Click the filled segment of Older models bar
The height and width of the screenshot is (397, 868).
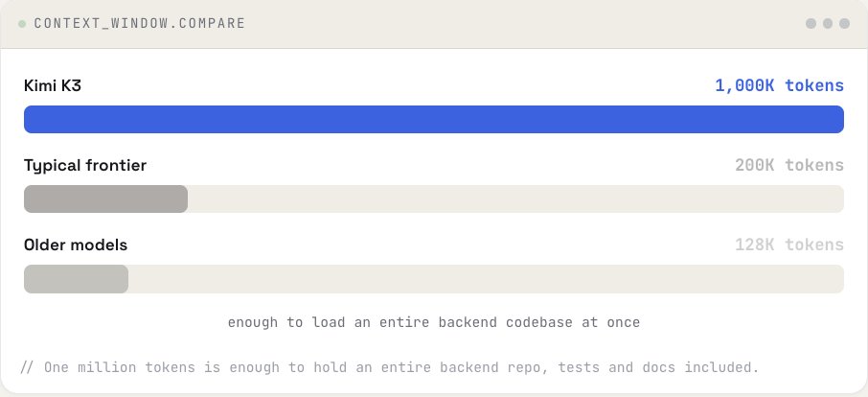[76, 278]
